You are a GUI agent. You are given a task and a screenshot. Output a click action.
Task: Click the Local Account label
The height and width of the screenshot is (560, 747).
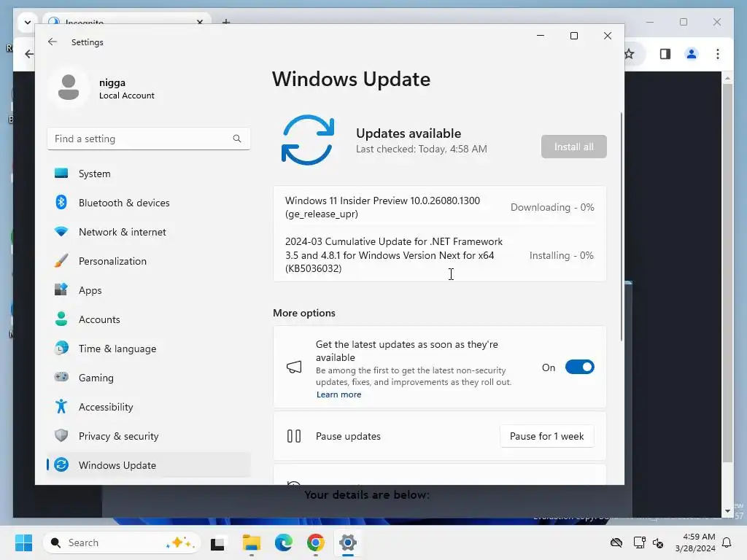click(x=127, y=96)
